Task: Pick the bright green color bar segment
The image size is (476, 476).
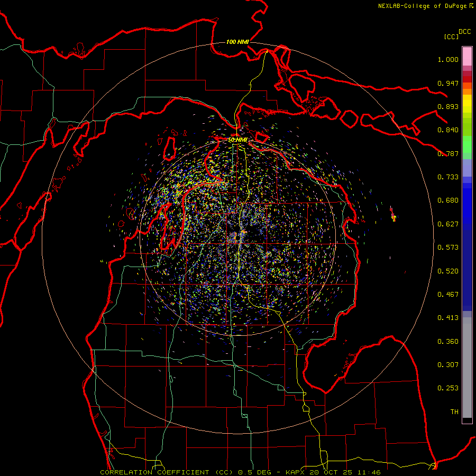Action: coord(467,144)
